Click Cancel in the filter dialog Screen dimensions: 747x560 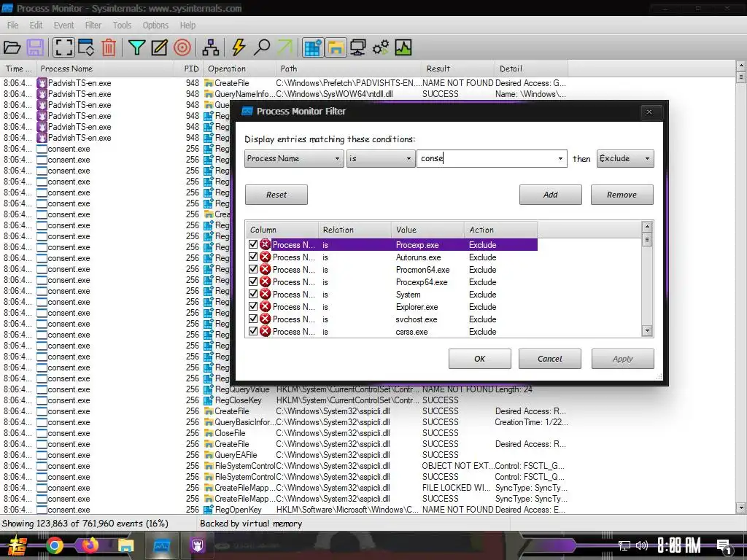click(x=550, y=359)
